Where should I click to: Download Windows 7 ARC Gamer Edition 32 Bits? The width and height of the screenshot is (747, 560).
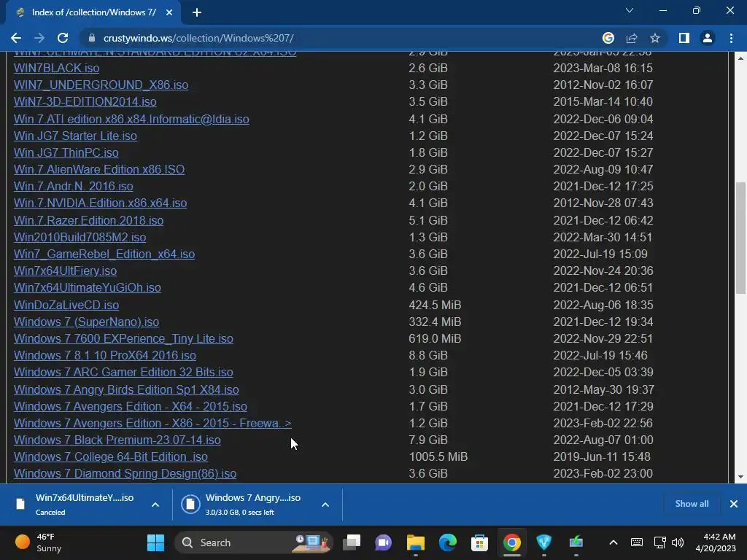point(123,373)
